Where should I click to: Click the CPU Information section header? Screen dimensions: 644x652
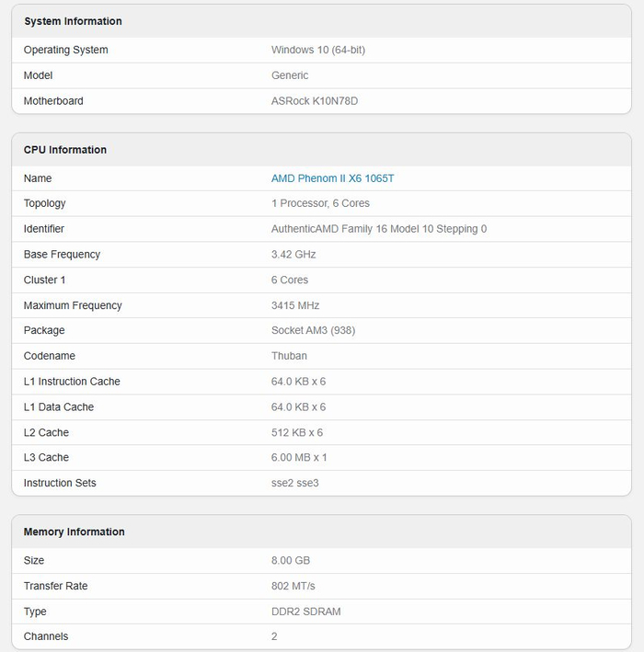(65, 150)
